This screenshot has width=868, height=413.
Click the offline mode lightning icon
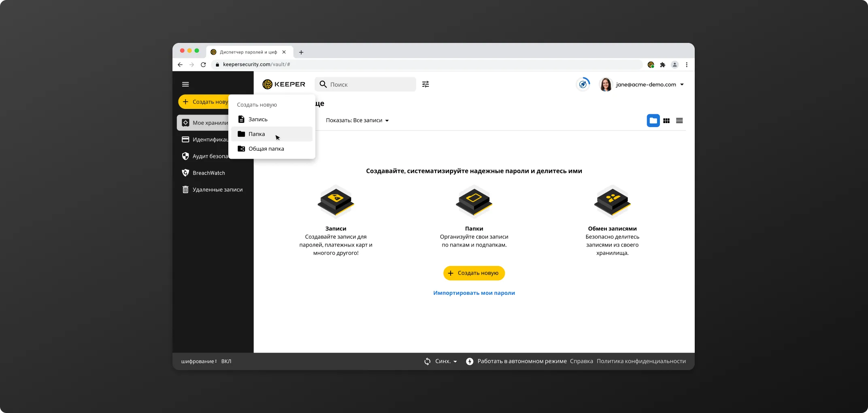[470, 361]
